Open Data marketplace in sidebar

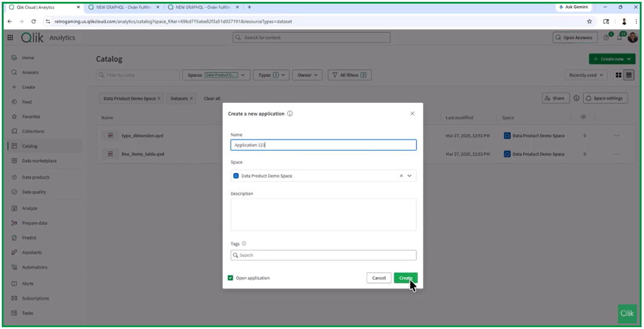pyautogui.click(x=39, y=161)
